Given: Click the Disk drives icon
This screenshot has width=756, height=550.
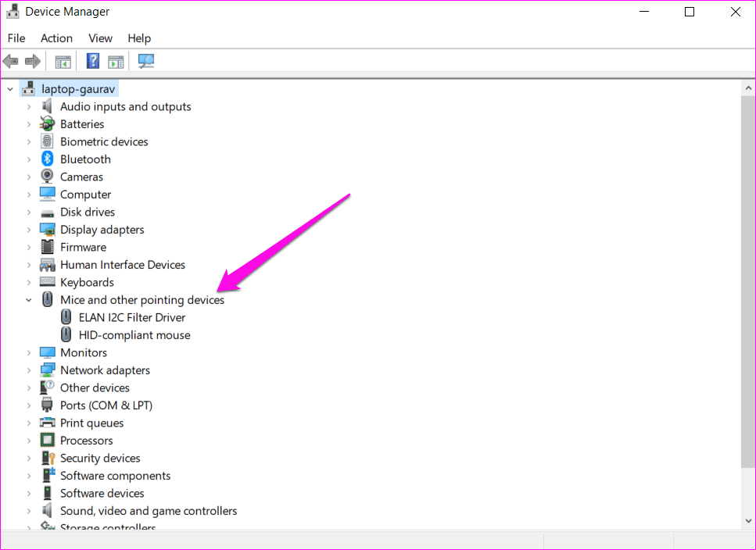Looking at the screenshot, I should coord(47,212).
